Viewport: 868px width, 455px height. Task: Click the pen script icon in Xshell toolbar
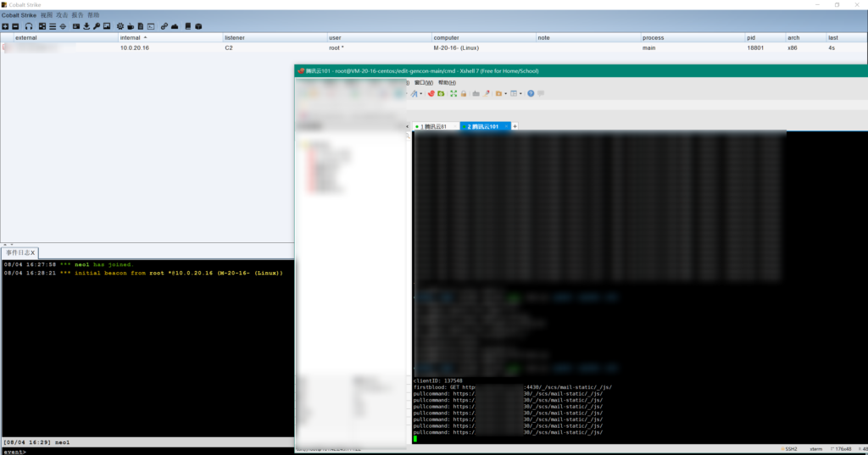[x=486, y=93]
